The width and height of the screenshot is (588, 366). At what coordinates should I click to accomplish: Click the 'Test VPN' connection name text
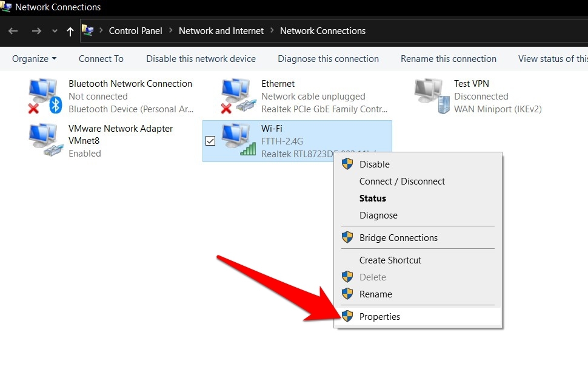pos(472,83)
